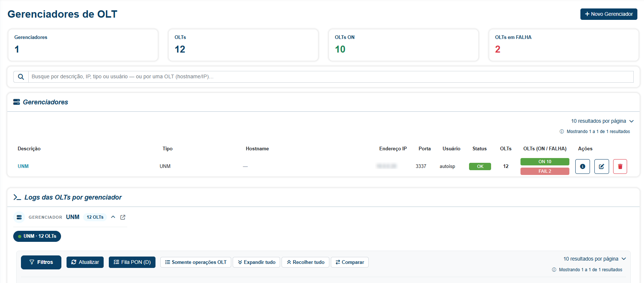Click the OLTs ON summary card
The image size is (644, 283).
tap(403, 45)
